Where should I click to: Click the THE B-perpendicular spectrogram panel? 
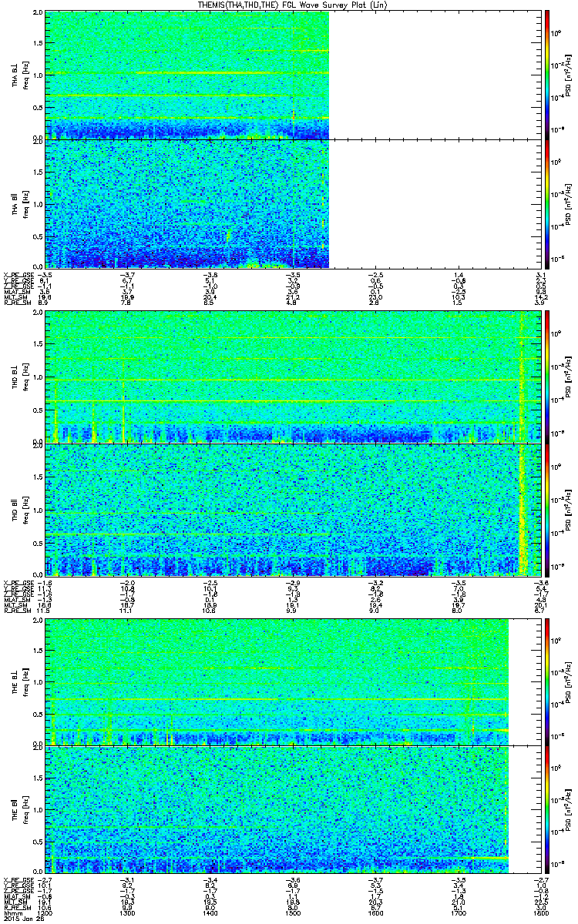[x=277, y=681]
